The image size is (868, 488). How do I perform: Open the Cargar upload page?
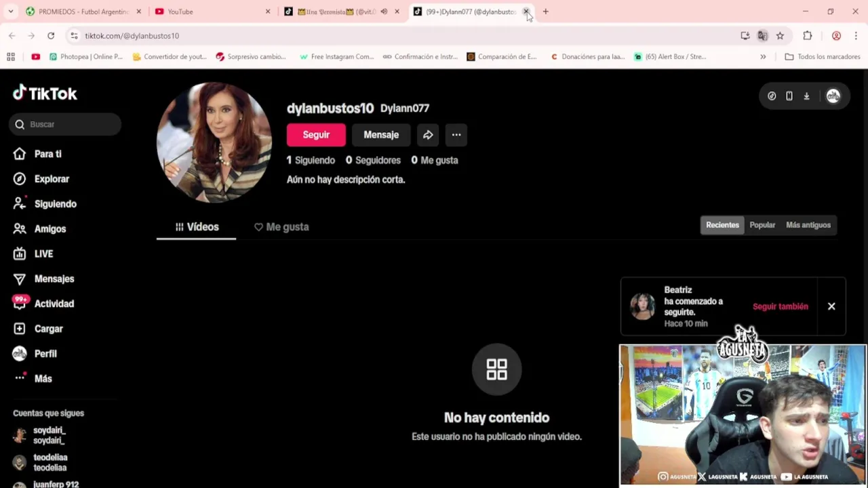[x=39, y=329]
